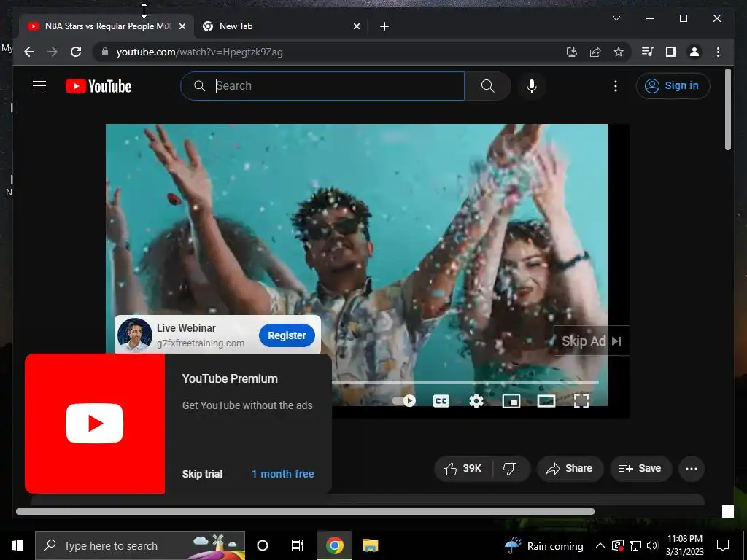This screenshot has height=560, width=747.
Task: Like the video with 39K likes
Action: click(x=462, y=469)
